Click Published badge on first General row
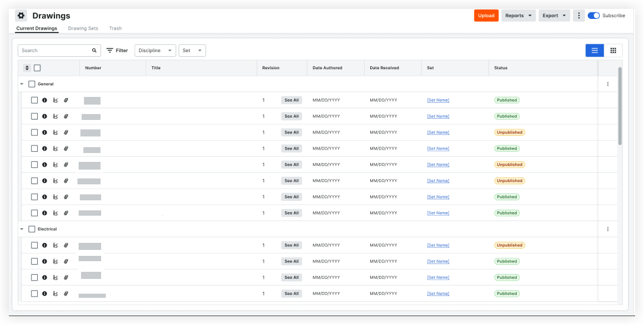 click(x=507, y=100)
